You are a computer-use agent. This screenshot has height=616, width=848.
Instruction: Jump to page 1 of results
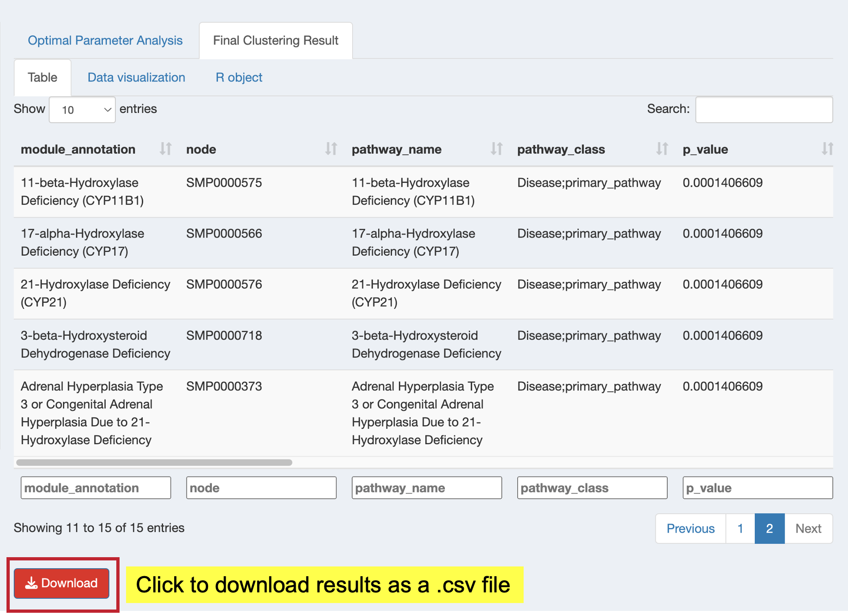(x=740, y=528)
